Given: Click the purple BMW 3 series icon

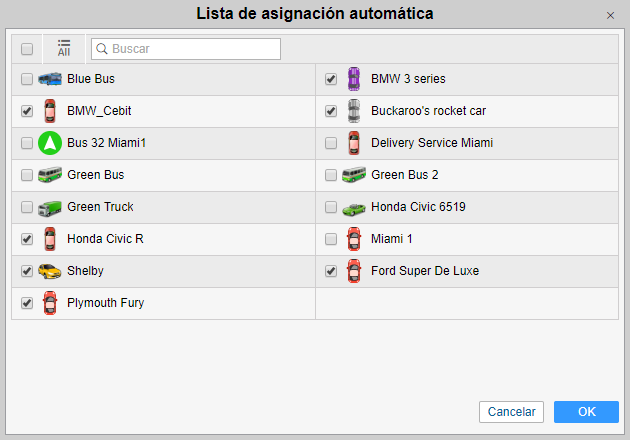Looking at the screenshot, I should coord(353,79).
